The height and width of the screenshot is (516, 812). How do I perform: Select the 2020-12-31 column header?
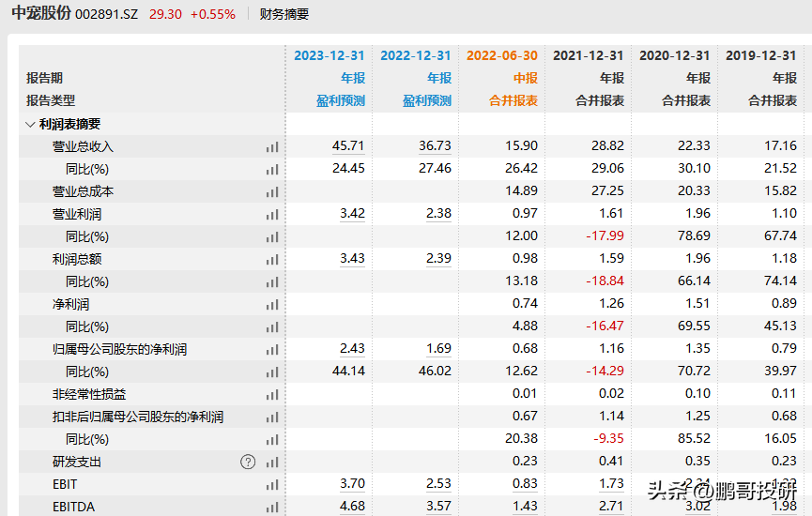click(x=675, y=55)
